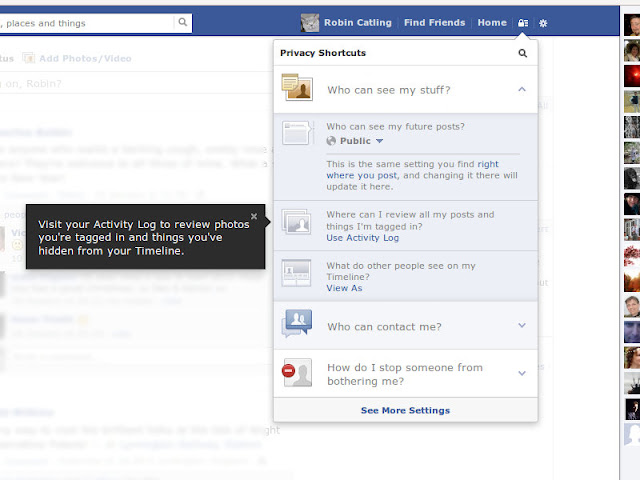The width and height of the screenshot is (640, 480).
Task: Click 'What do other people see' text
Action: tap(401, 271)
